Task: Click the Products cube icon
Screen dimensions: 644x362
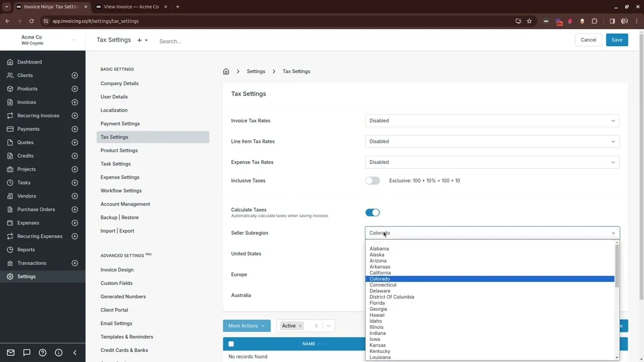Action: coord(10,89)
